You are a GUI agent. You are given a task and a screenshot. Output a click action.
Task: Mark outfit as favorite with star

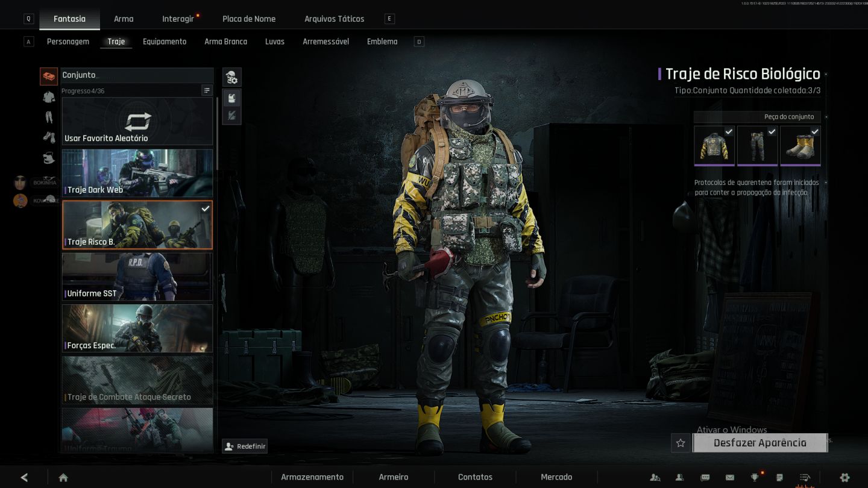pyautogui.click(x=681, y=443)
